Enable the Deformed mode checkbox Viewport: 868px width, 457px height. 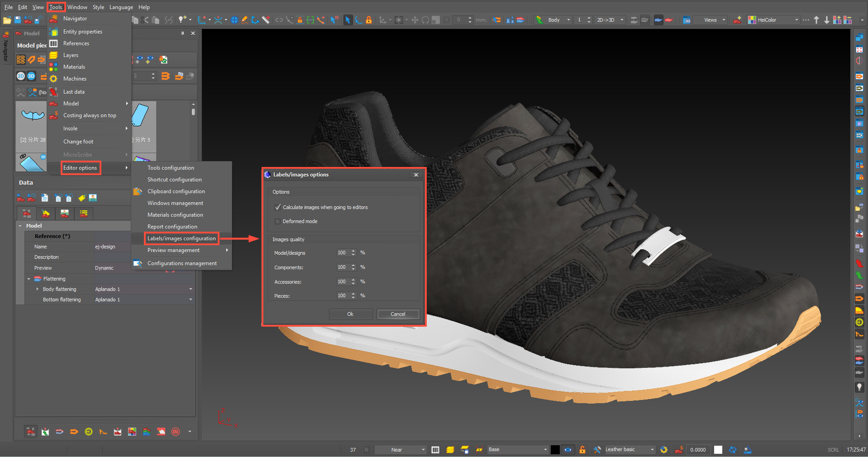(278, 221)
